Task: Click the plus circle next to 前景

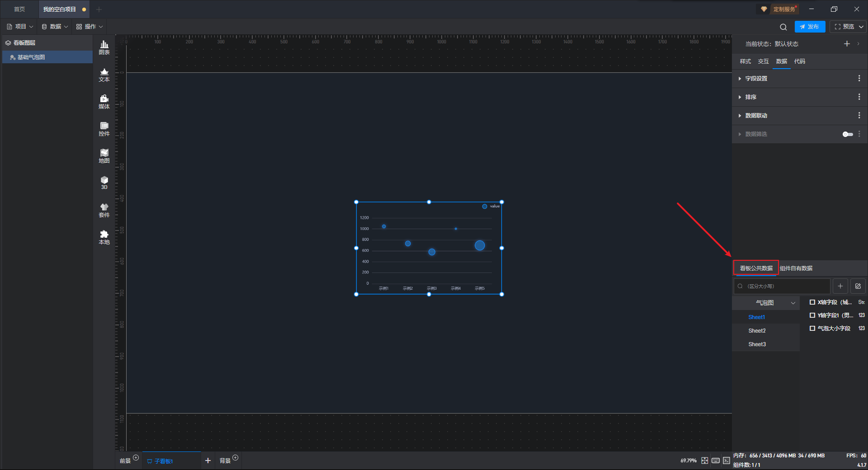Action: click(136, 458)
